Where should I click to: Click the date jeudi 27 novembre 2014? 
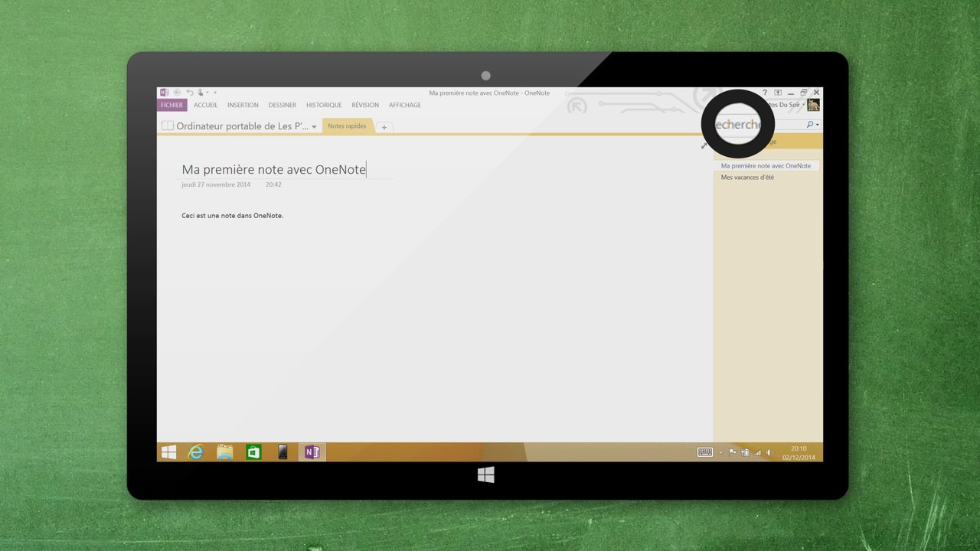216,184
